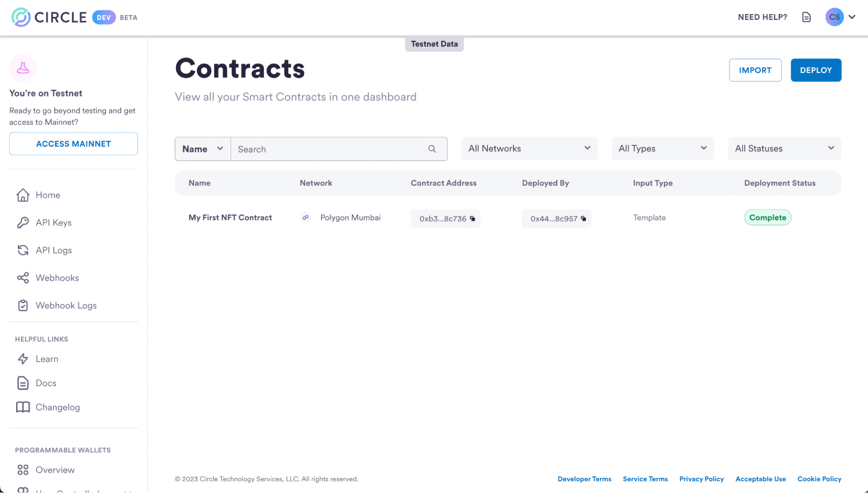Image resolution: width=868 pixels, height=493 pixels.
Task: Open the CS account avatar
Action: [x=834, y=17]
